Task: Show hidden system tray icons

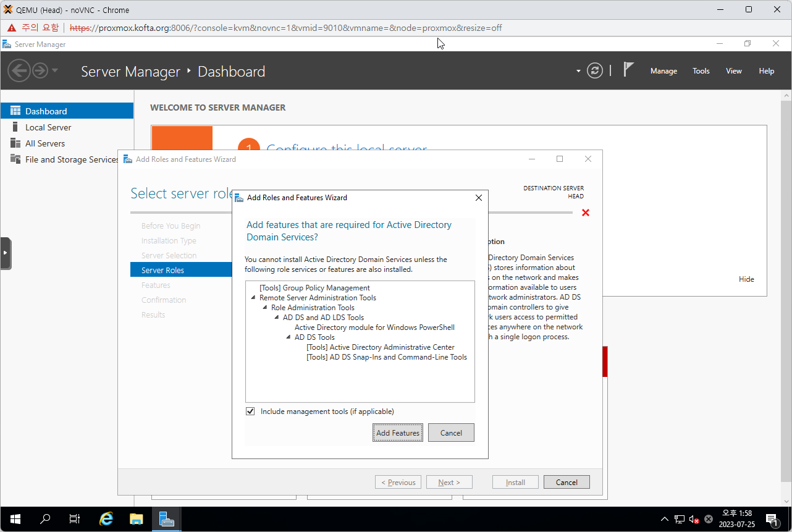Action: (x=664, y=519)
